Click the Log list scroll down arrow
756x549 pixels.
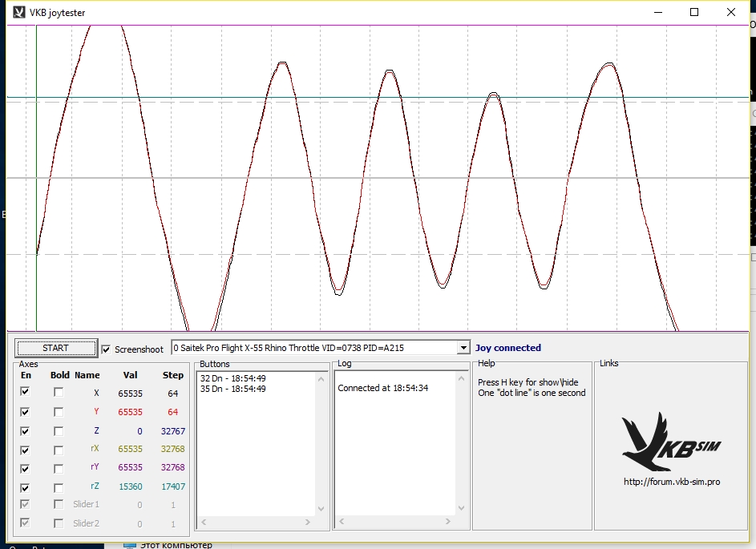pos(460,509)
